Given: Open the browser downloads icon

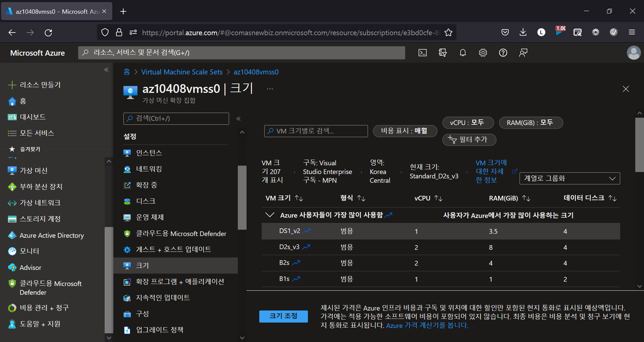Looking at the screenshot, I should [523, 32].
